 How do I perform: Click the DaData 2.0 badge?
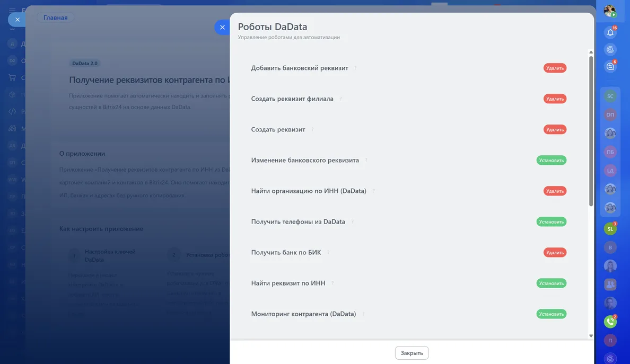pyautogui.click(x=85, y=64)
